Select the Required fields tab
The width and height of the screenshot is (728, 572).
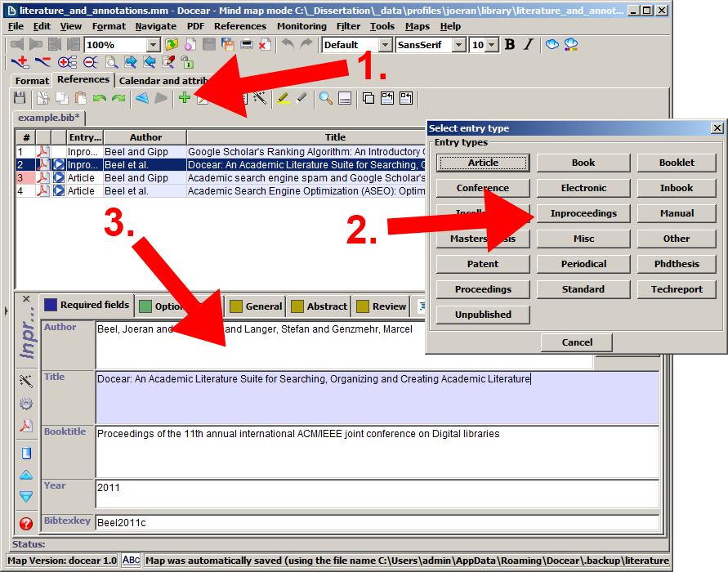click(87, 305)
